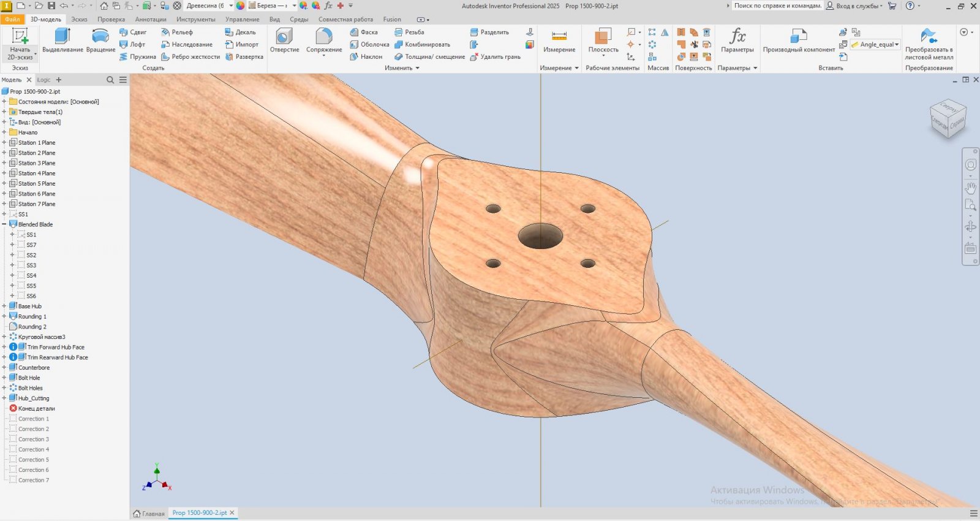Choose Удалить грань delete face tool
Viewport: 980px width, 521px height.
pos(496,56)
